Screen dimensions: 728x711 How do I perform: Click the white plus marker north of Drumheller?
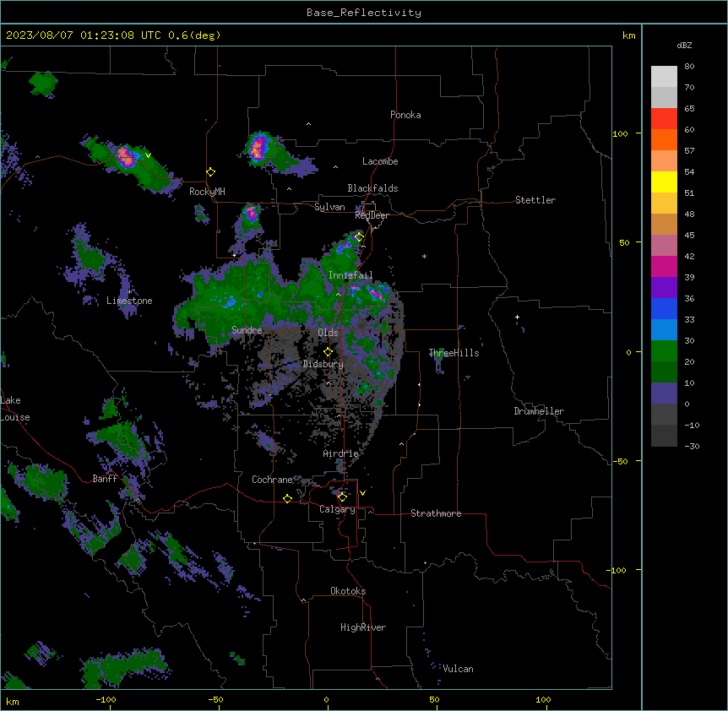pyautogui.click(x=517, y=317)
